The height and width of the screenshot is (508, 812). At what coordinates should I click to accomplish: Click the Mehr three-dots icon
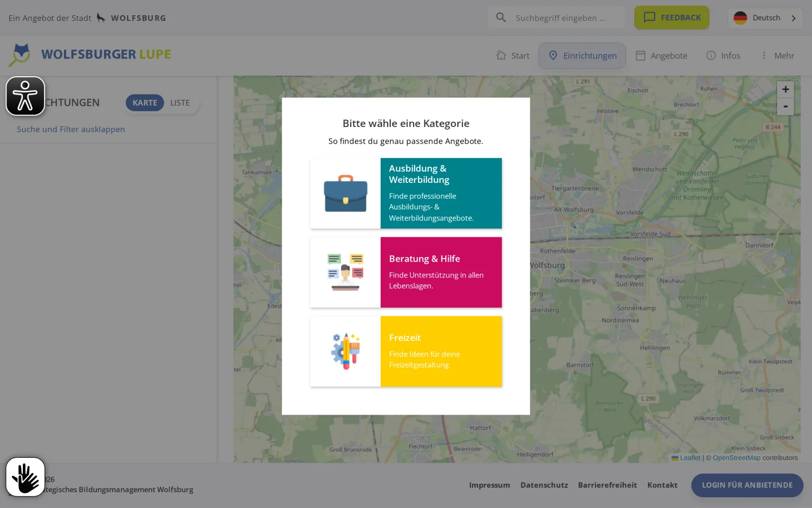tap(764, 55)
